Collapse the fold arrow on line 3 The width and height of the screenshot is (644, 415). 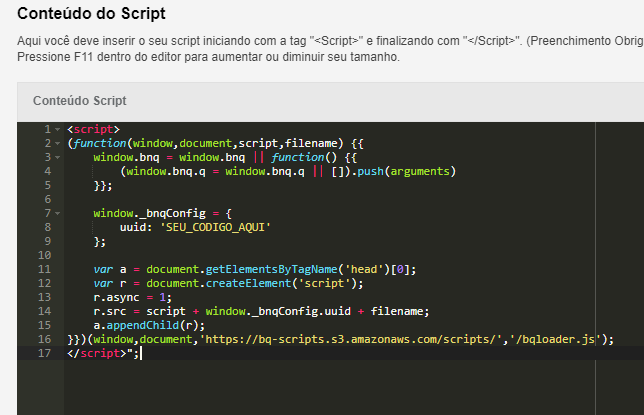(x=58, y=157)
